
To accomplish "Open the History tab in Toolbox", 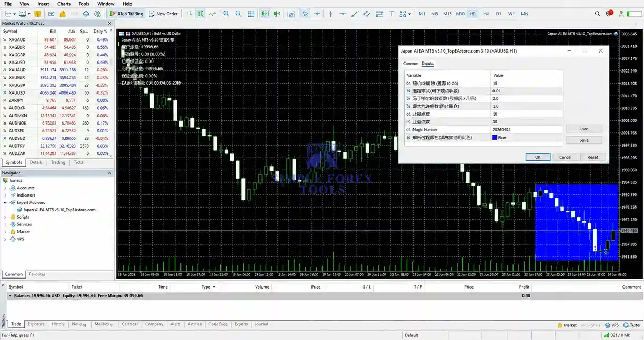I will [x=58, y=324].
